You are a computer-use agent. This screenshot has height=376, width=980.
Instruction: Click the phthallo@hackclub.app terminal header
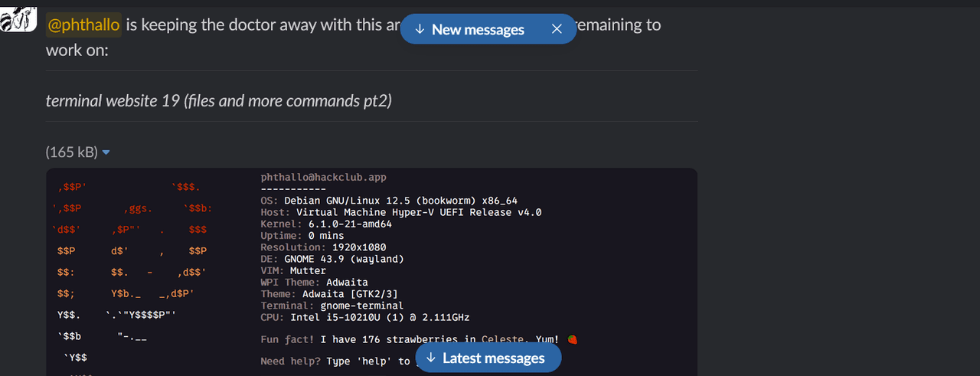[323, 178]
